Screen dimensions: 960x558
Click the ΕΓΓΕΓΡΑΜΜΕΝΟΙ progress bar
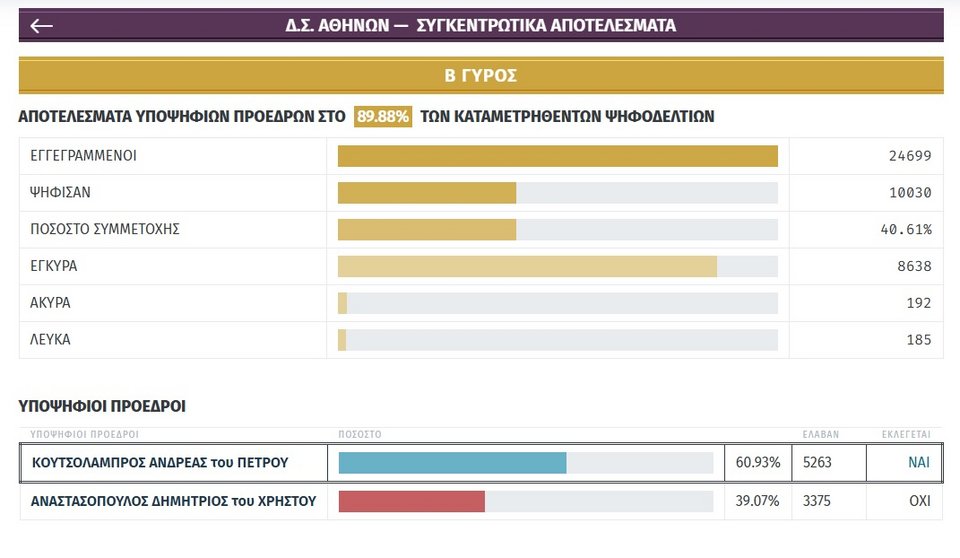point(557,156)
